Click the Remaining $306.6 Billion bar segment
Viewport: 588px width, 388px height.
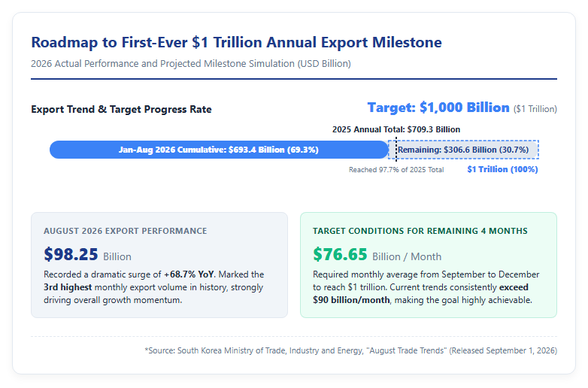coord(463,150)
